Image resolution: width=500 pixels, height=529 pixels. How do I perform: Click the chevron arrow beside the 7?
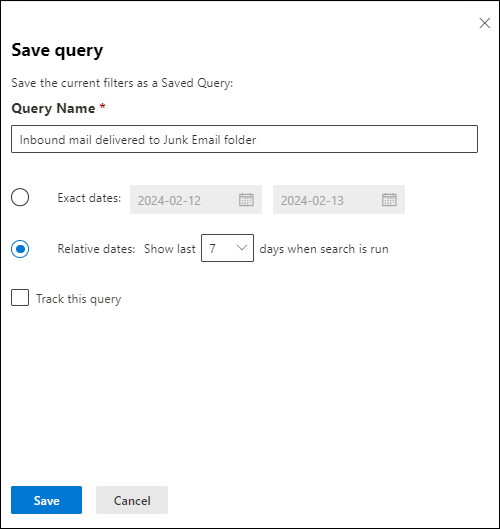[242, 248]
